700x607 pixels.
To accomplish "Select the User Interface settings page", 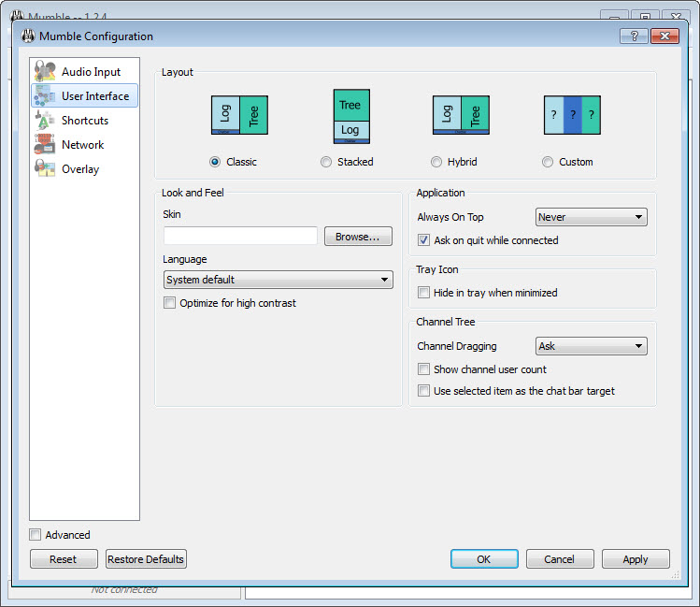I will click(84, 95).
